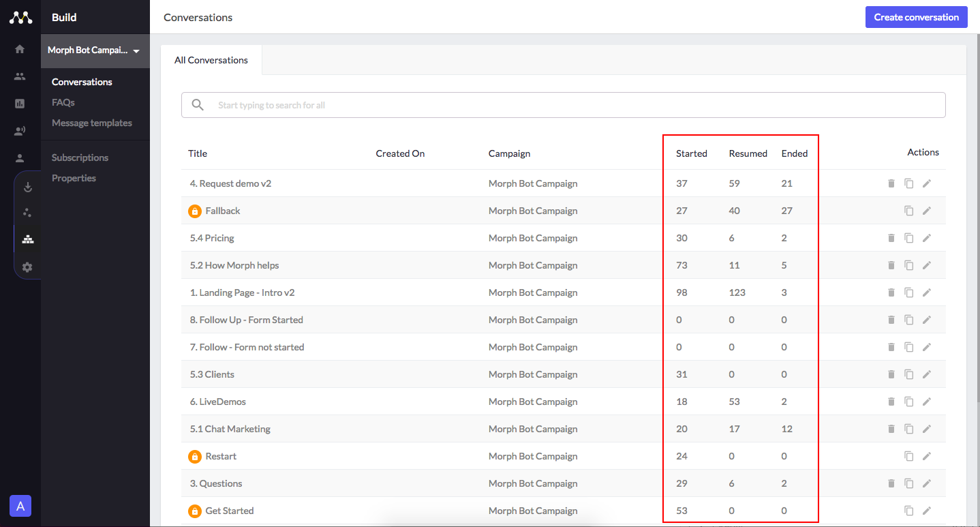Edit the 5.3 Clients conversation
This screenshot has height=527, width=980.
tap(926, 374)
